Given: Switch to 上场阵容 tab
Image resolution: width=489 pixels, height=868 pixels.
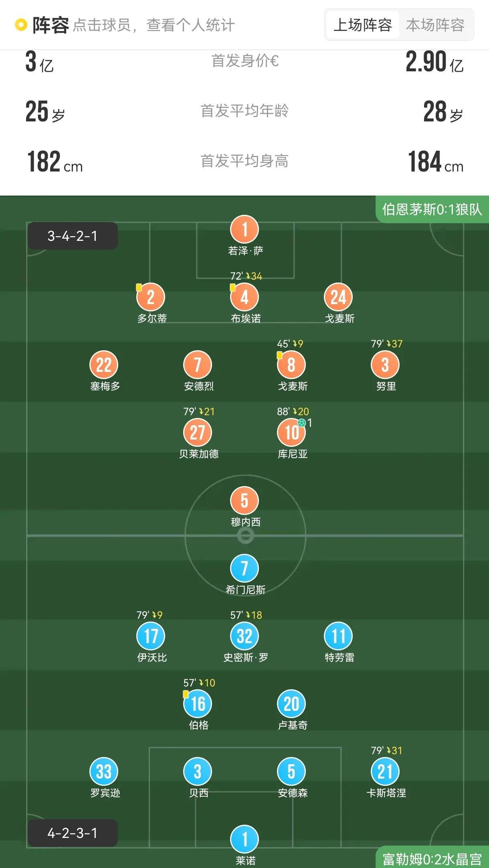Looking at the screenshot, I should (362, 25).
